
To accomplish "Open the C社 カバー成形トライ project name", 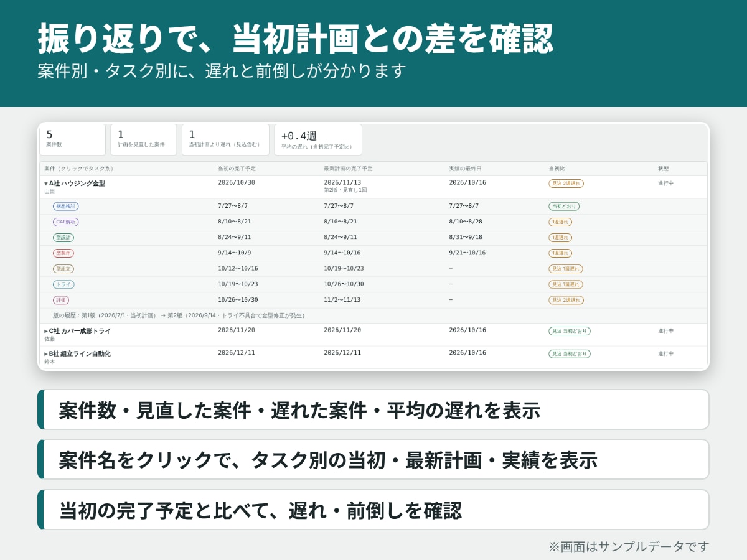I will point(80,331).
